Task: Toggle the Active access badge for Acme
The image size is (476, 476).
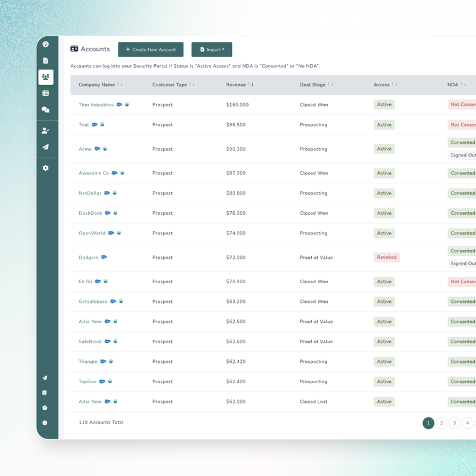Action: pos(384,149)
